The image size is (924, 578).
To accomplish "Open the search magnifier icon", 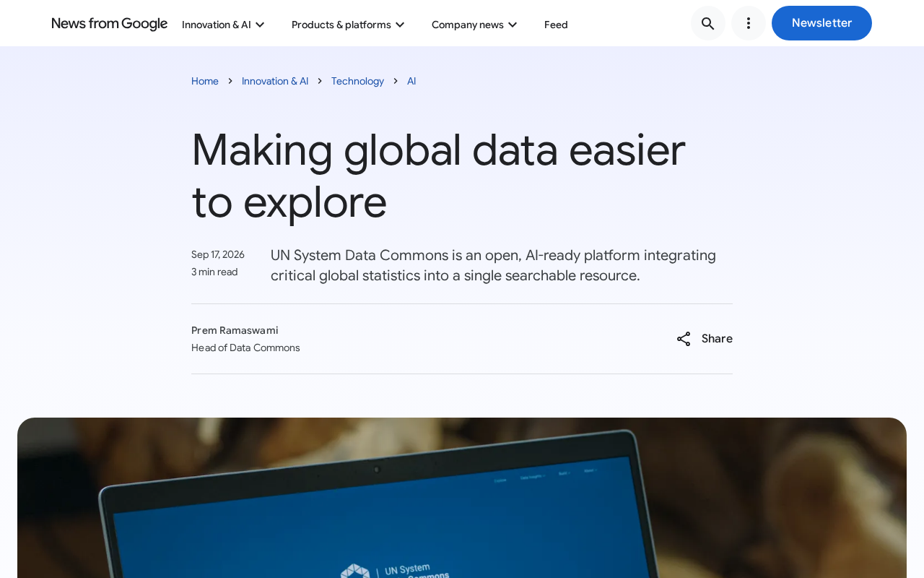I will click(x=708, y=23).
